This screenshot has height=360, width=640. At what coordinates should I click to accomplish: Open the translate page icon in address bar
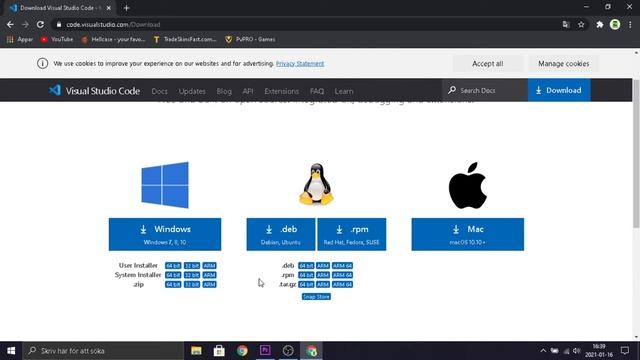coord(566,24)
